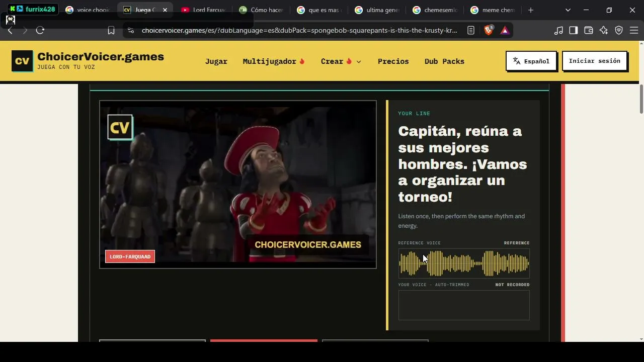
Task: Click the page vertical scrollbar thumb
Action: (x=641, y=99)
